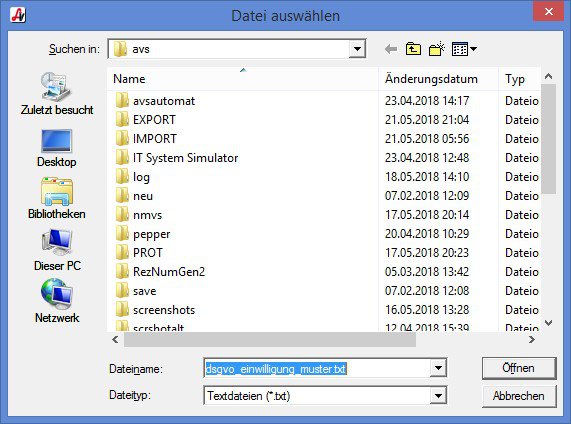Select the EXPORT folder icon
This screenshot has height=424, width=571.
click(122, 119)
